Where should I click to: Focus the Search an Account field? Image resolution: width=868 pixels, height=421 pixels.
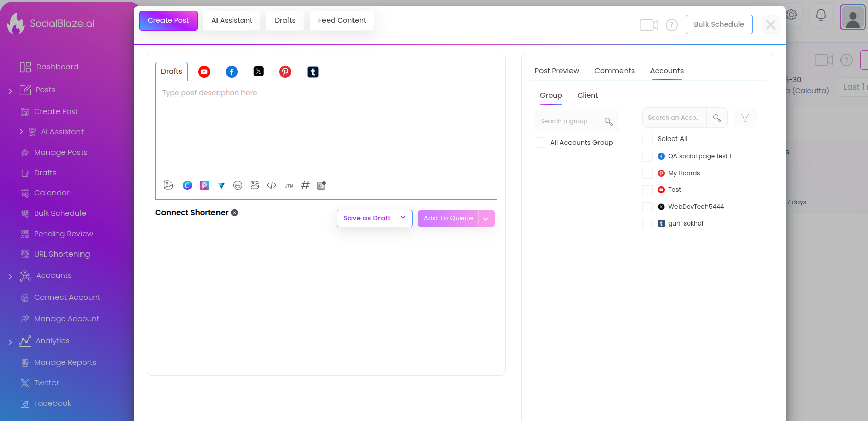[x=674, y=118]
